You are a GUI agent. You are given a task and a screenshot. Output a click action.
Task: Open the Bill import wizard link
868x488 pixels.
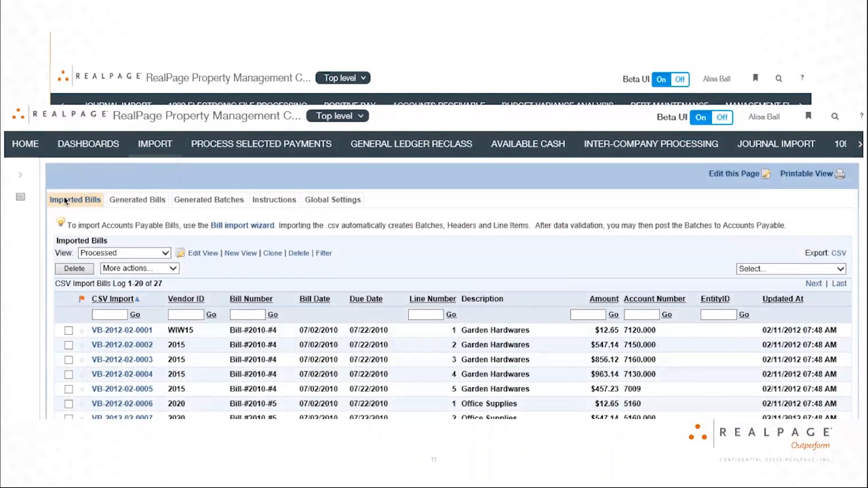click(242, 225)
